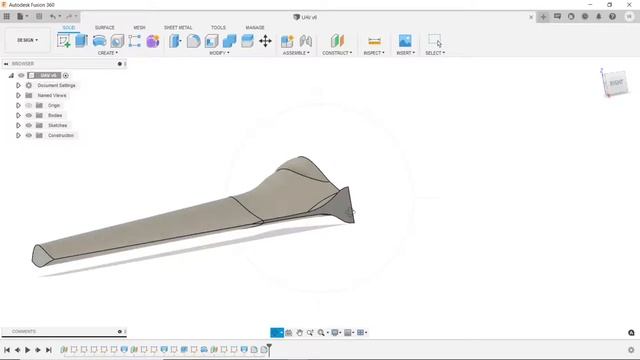
Task: Select the Revolve tool
Action: (x=100, y=41)
